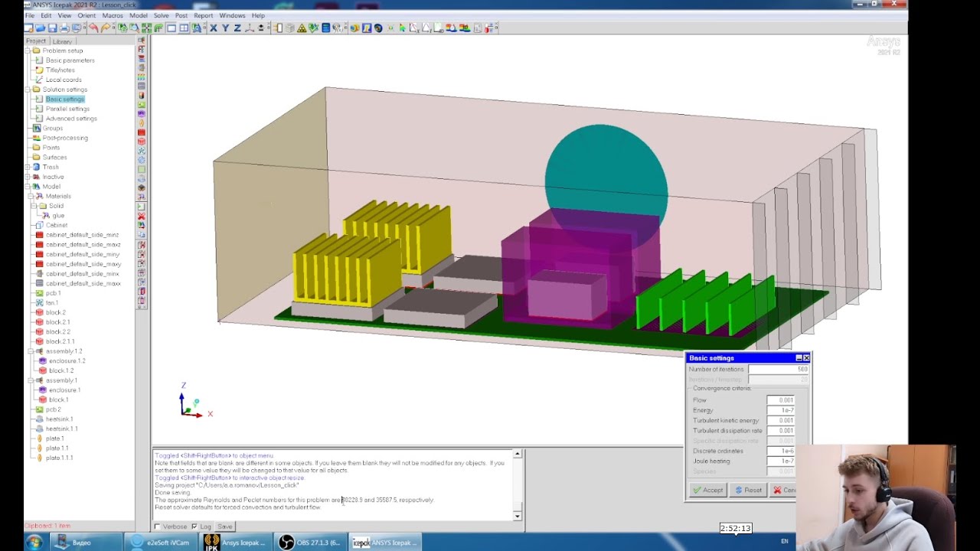Open the Post menu

point(181,15)
